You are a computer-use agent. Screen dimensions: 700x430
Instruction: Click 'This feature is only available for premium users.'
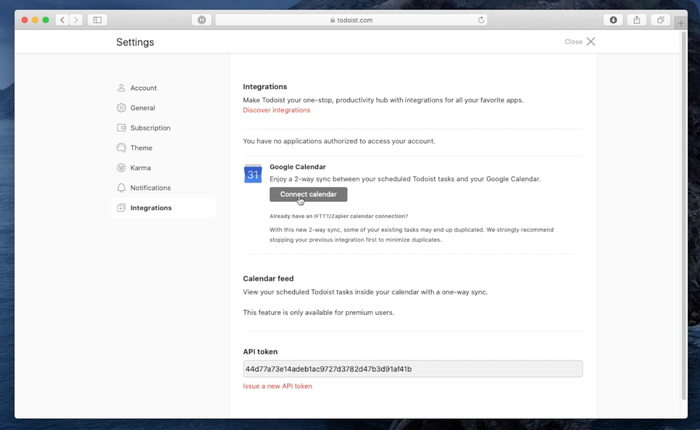coord(318,313)
